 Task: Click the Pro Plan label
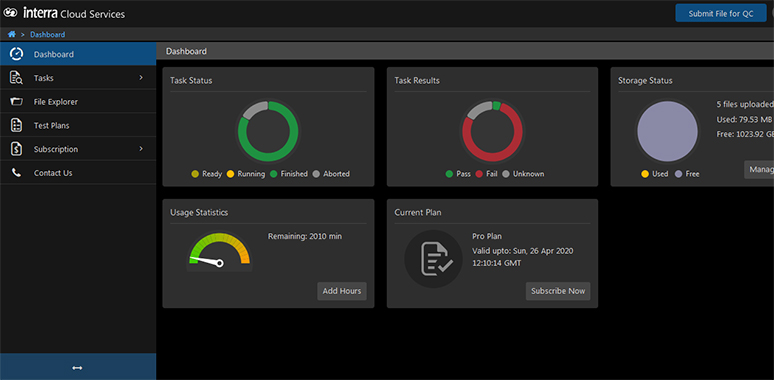(487, 236)
